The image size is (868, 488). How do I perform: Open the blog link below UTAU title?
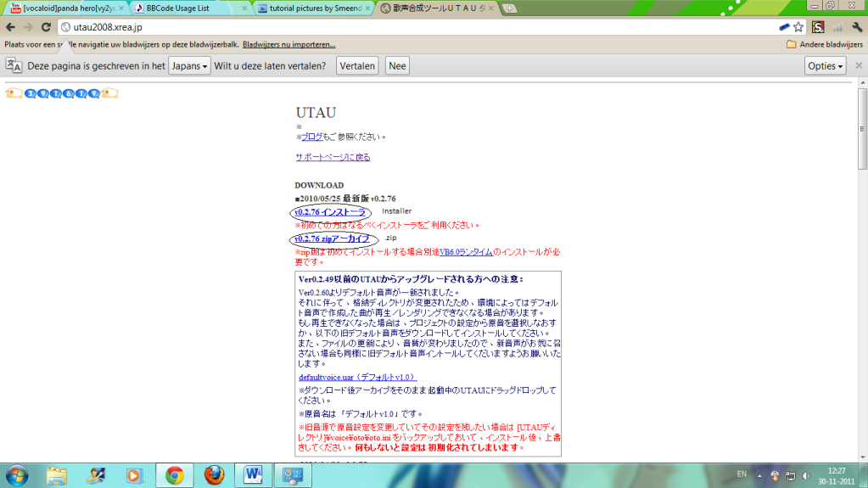click(311, 137)
